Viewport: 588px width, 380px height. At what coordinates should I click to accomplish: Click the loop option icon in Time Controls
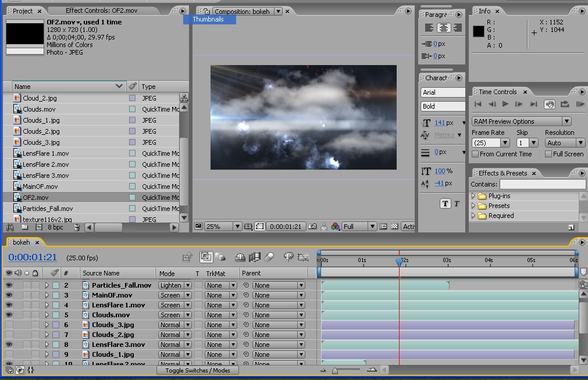564,104
